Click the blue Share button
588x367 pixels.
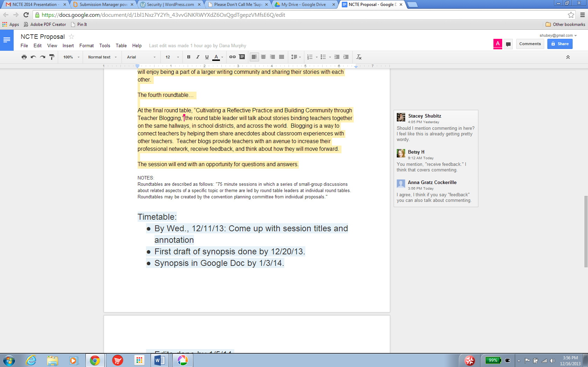click(560, 44)
